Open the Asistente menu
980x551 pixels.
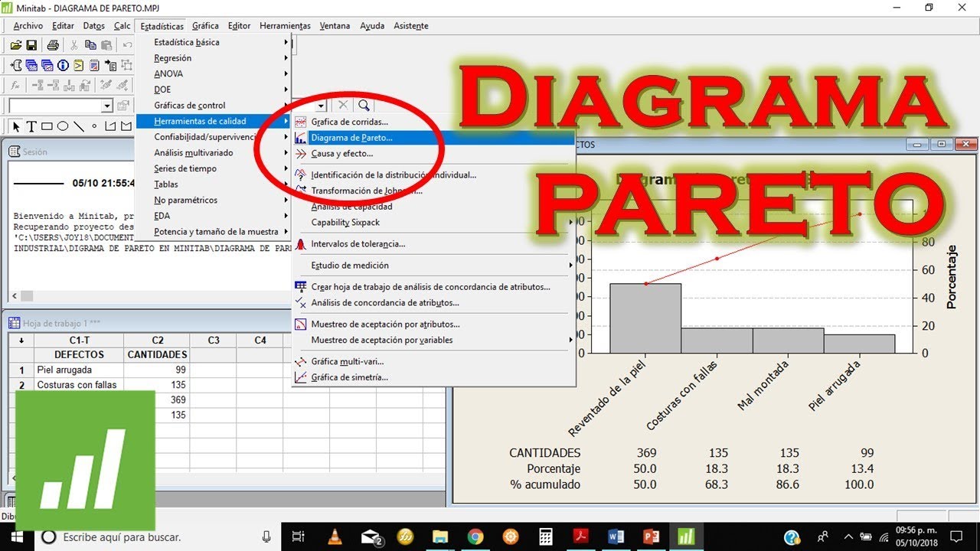[x=411, y=26]
